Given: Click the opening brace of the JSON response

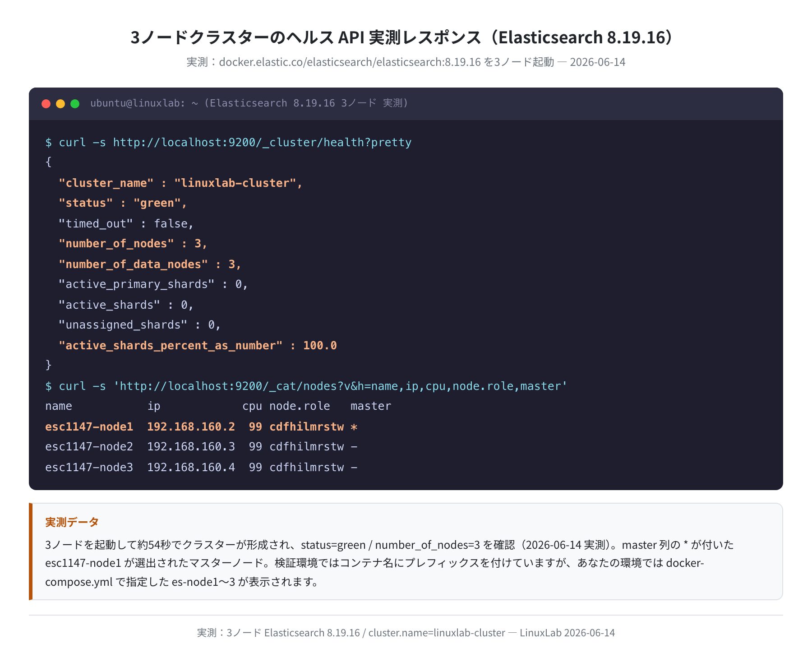Looking at the screenshot, I should (48, 162).
